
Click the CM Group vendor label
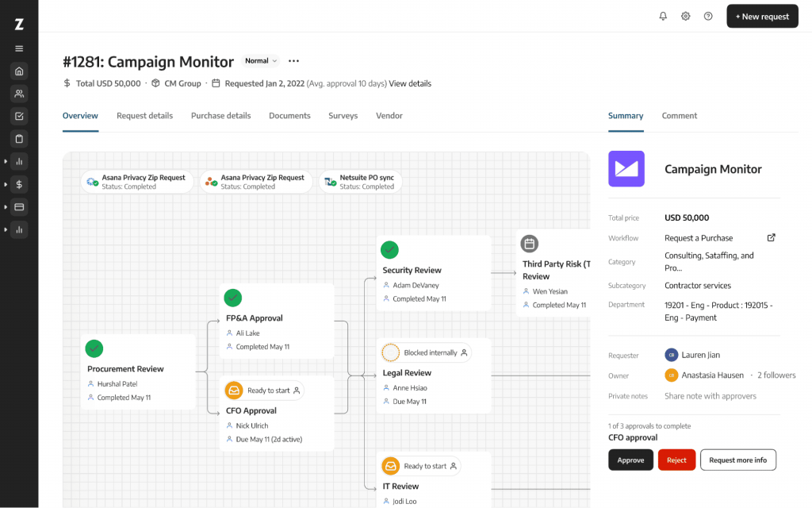coord(182,83)
